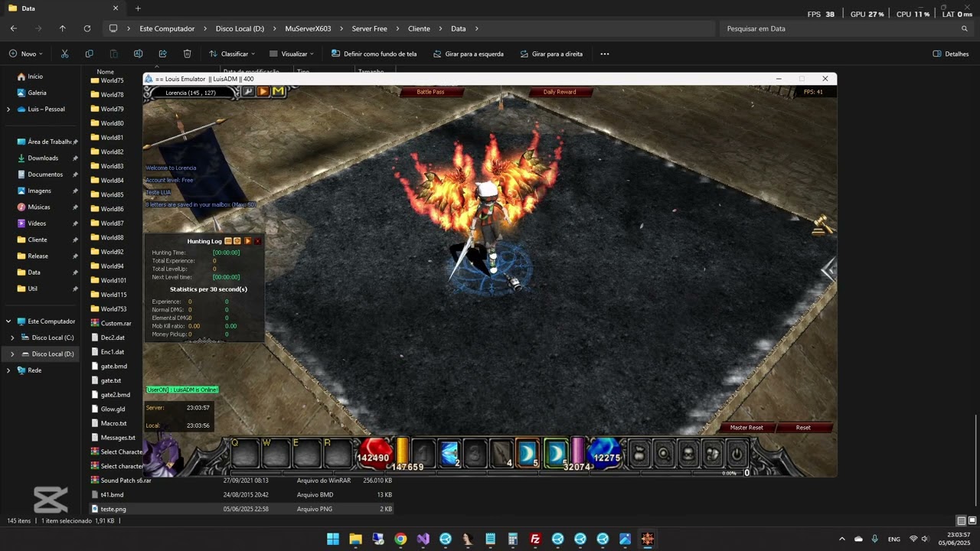This screenshot has width=980, height=551.
Task: Collapse Este Computador tree node
Action: (8, 321)
